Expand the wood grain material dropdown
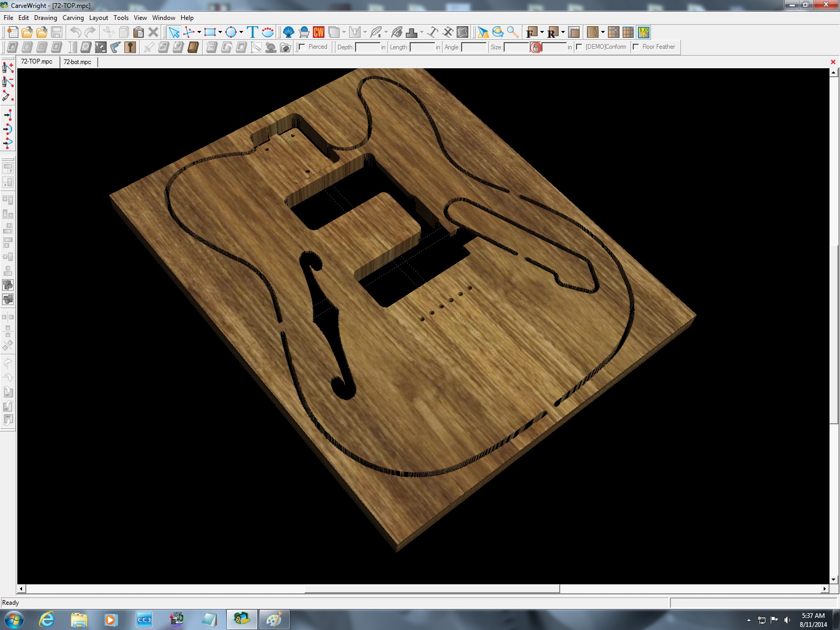 pos(603,32)
